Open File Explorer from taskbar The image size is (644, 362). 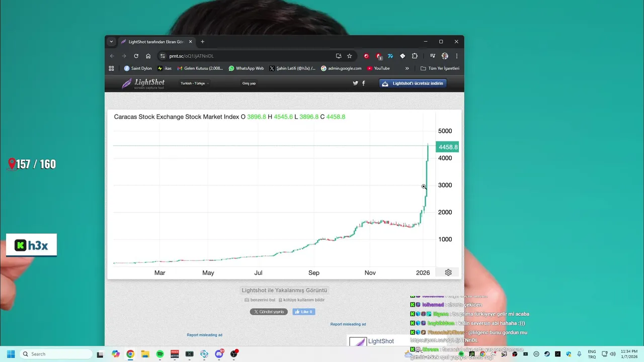(x=145, y=354)
